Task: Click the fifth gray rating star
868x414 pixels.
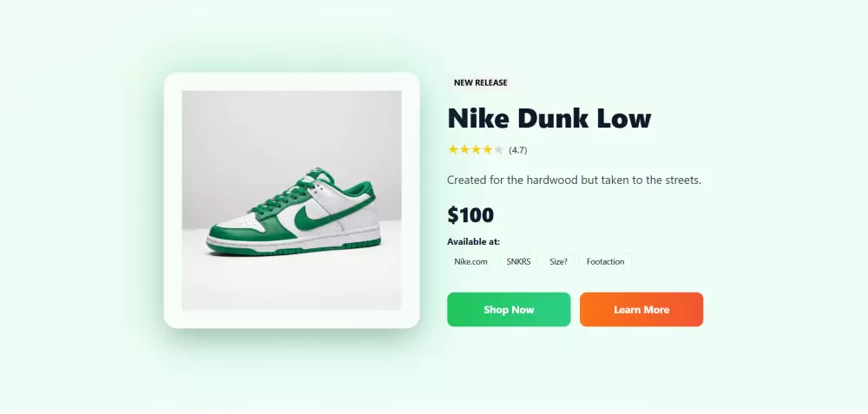Action: [x=498, y=149]
